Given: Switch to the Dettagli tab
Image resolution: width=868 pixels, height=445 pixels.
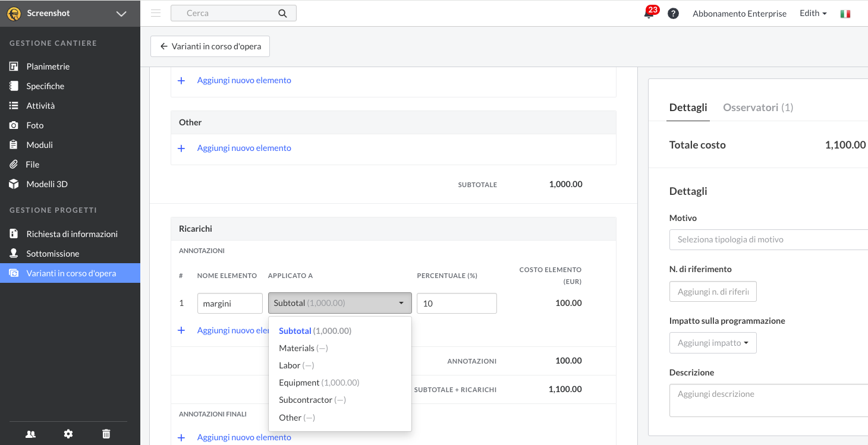Looking at the screenshot, I should pyautogui.click(x=688, y=108).
